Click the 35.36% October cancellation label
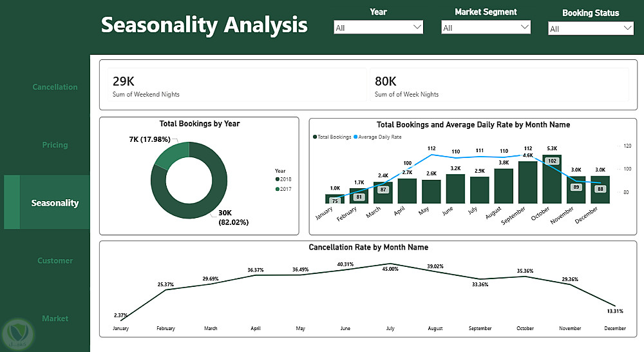Image resolution: width=644 pixels, height=352 pixels. click(525, 271)
